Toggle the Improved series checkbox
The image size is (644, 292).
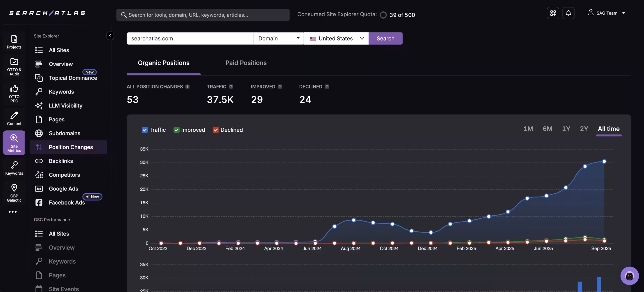(176, 130)
